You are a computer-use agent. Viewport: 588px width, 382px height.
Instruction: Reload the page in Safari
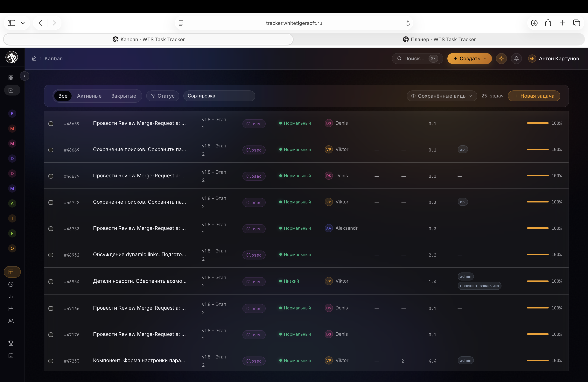408,23
